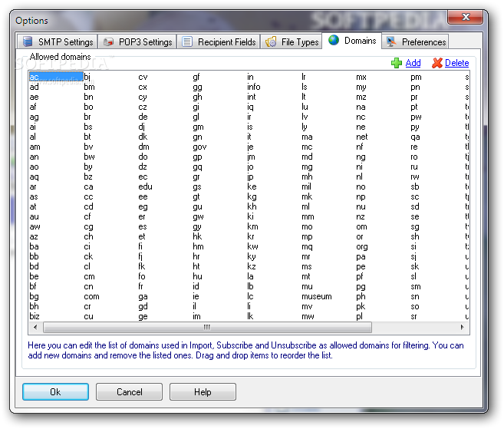The height and width of the screenshot is (429, 504).
Task: Select the "nl" domain entry
Action: (359, 177)
